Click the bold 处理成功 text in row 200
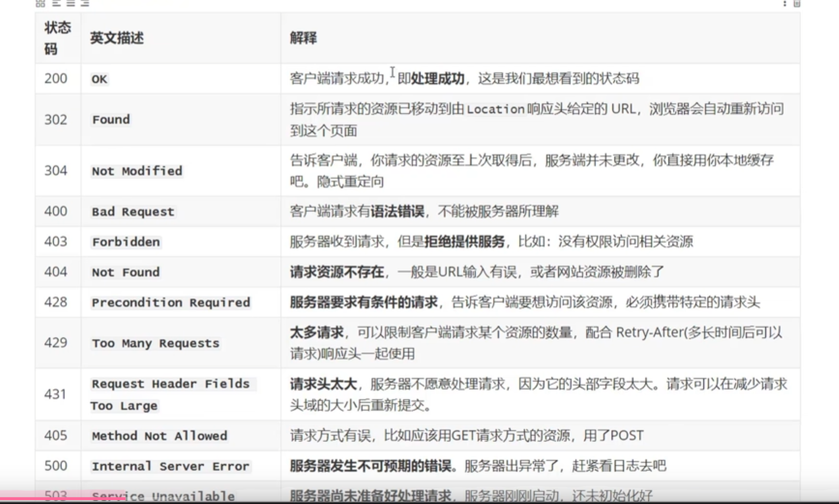The width and height of the screenshot is (839, 504). click(x=438, y=78)
